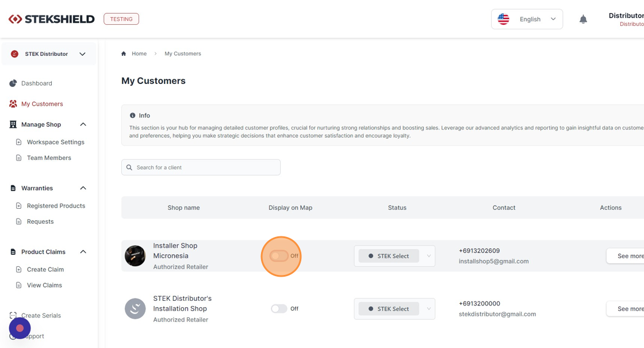Open Workspace Settings menu item
This screenshot has height=348, width=644.
[x=55, y=142]
